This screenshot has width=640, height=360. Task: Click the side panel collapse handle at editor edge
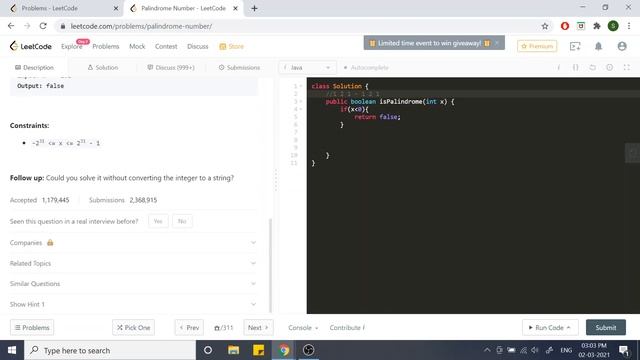tap(633, 153)
